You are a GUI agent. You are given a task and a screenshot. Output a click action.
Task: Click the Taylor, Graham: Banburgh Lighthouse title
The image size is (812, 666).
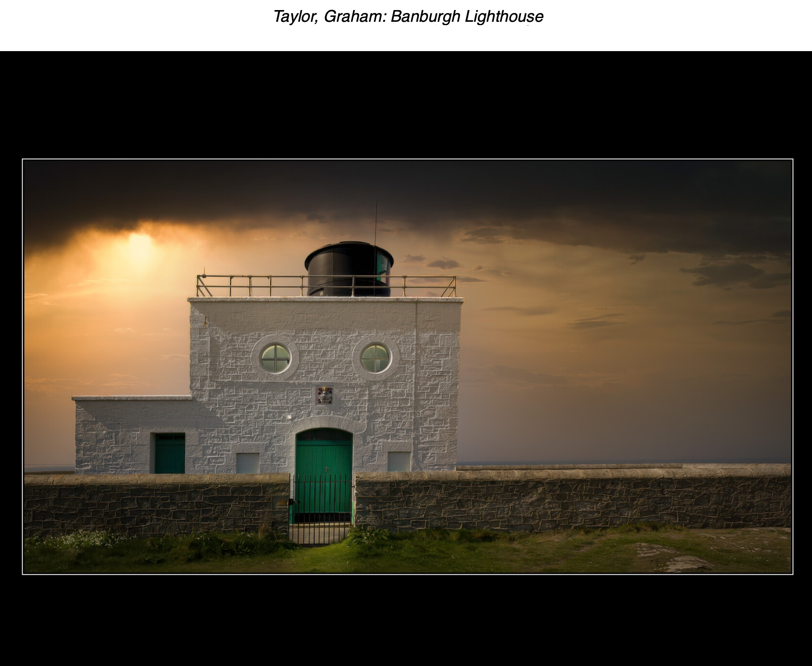pyautogui.click(x=408, y=16)
